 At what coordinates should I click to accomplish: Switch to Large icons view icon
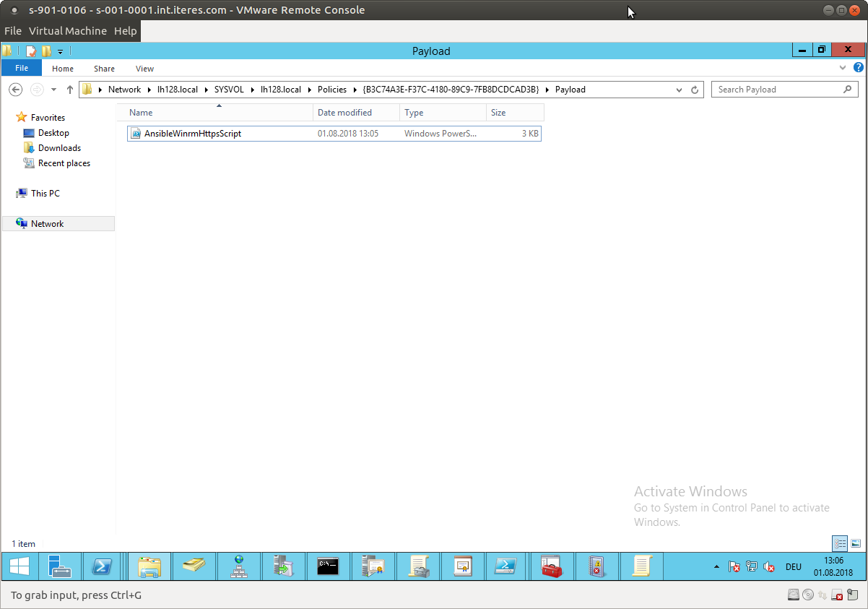856,543
